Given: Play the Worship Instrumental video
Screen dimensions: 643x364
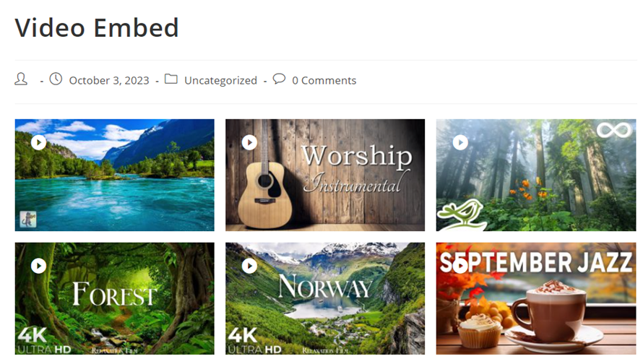Looking at the screenshot, I should click(249, 143).
